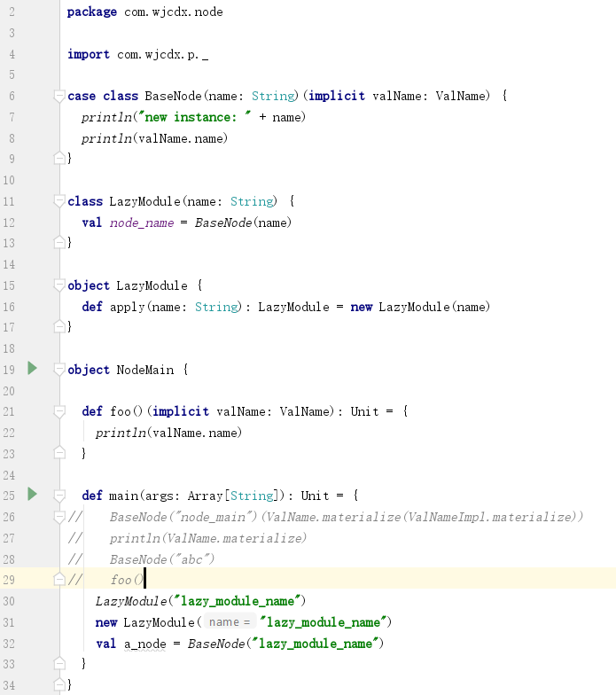Click commented foo() call
Image resolution: width=616 pixels, height=695 pixels.
127,580
